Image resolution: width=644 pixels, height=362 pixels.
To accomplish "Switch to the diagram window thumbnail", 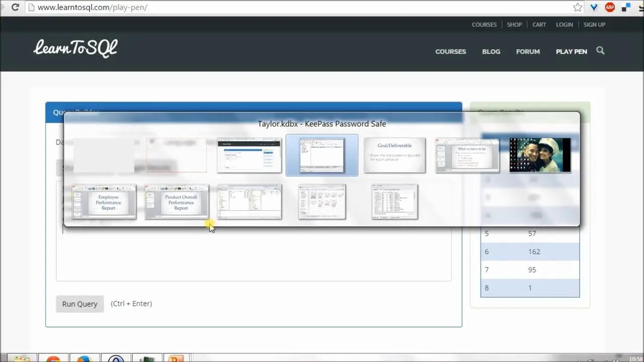I will click(322, 202).
